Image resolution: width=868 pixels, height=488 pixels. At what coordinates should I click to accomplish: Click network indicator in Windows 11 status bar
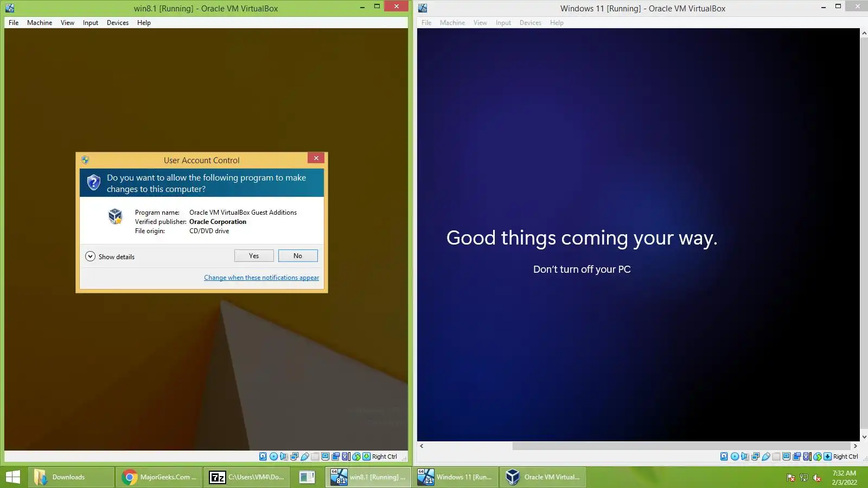(756, 457)
